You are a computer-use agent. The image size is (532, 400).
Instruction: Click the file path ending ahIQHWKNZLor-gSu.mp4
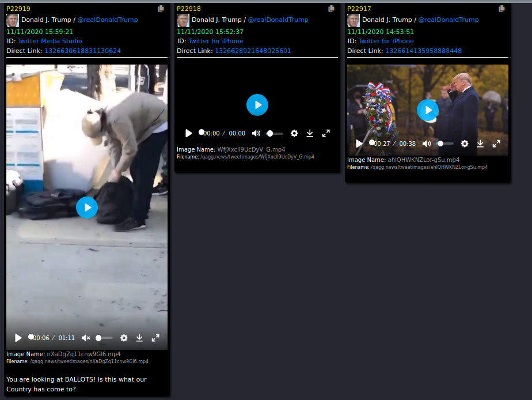tap(429, 167)
